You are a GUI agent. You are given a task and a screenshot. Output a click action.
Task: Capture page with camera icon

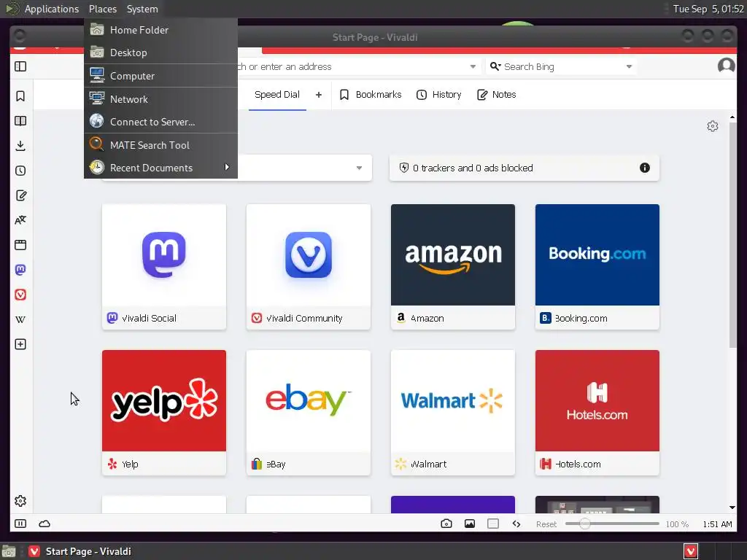tap(446, 524)
